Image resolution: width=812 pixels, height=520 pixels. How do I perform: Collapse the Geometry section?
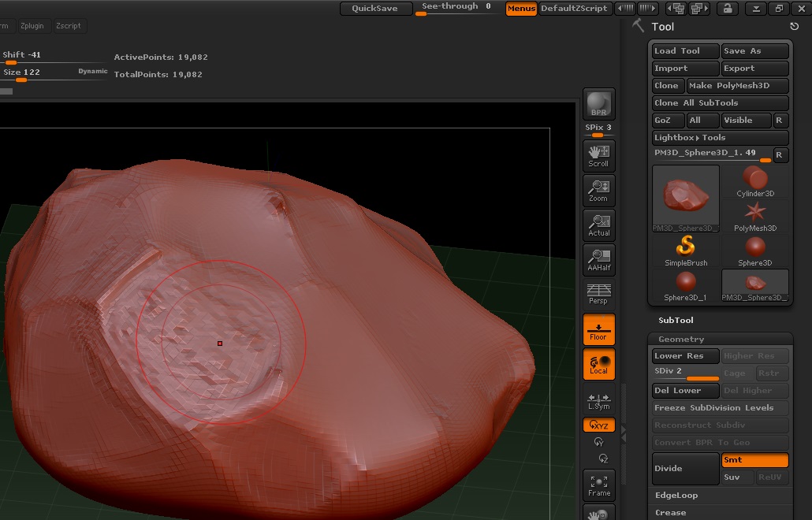[681, 340]
